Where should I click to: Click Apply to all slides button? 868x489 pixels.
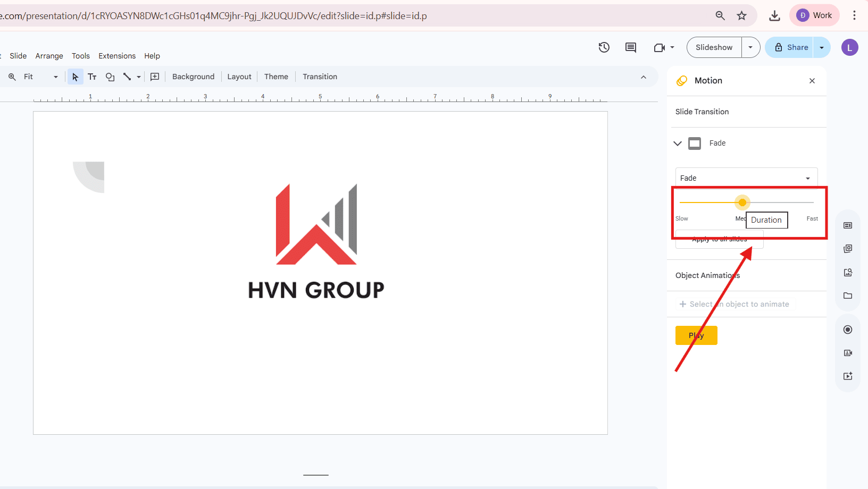point(719,239)
